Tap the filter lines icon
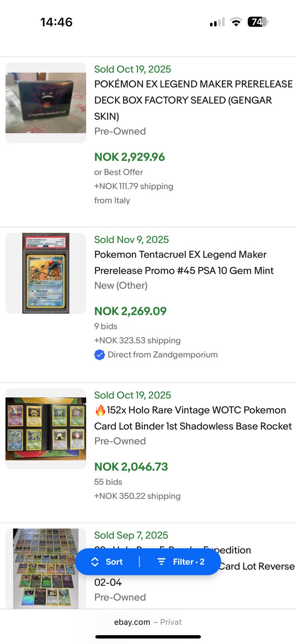 coord(161,562)
